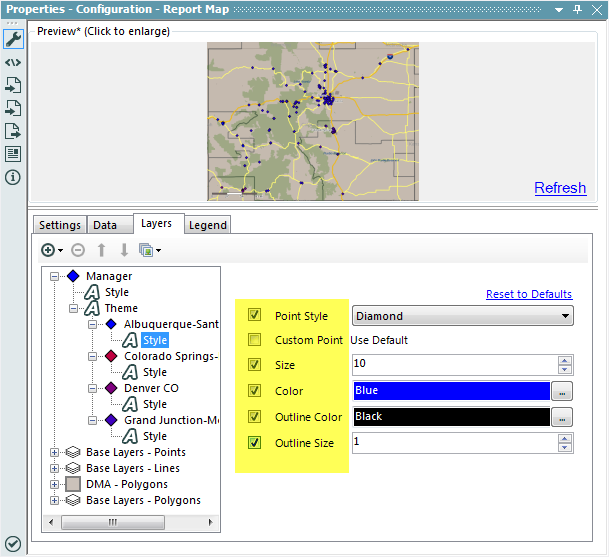Toggle the Outline Size checkbox

tap(254, 442)
